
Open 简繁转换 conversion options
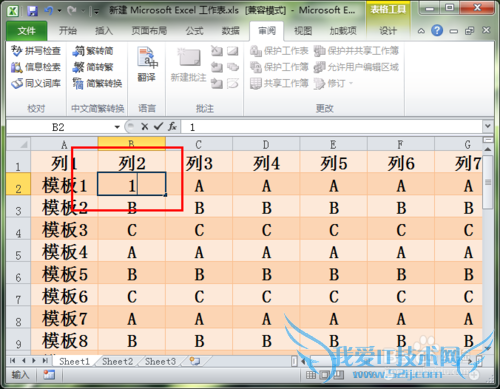coord(97,83)
